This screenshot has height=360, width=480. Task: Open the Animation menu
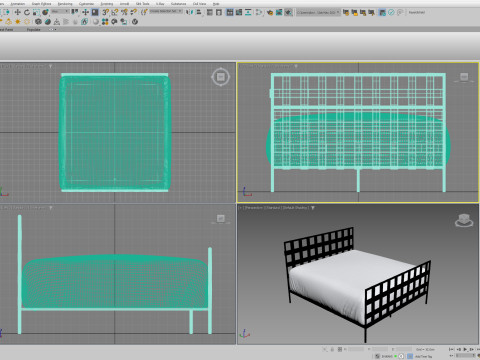point(18,4)
